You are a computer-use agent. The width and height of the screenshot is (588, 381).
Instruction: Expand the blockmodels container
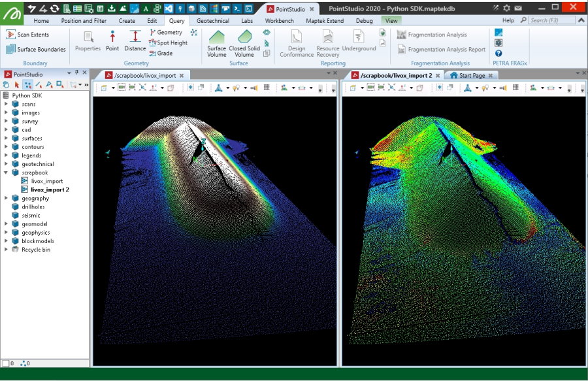click(x=6, y=240)
